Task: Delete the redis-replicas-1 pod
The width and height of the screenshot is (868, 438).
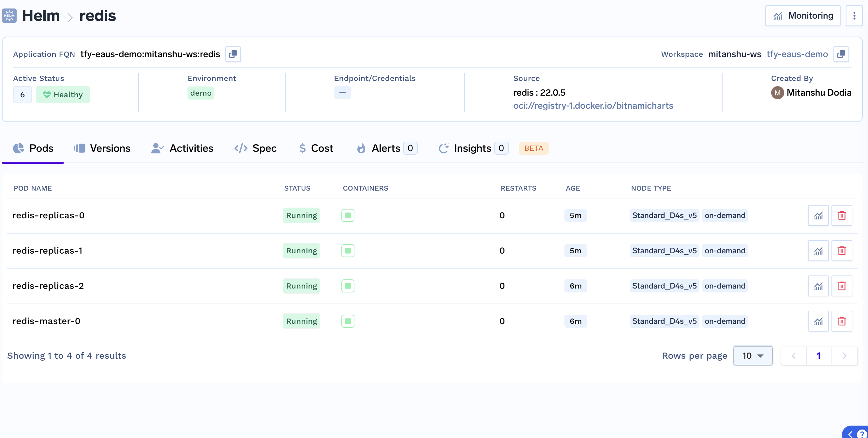Action: coord(842,251)
